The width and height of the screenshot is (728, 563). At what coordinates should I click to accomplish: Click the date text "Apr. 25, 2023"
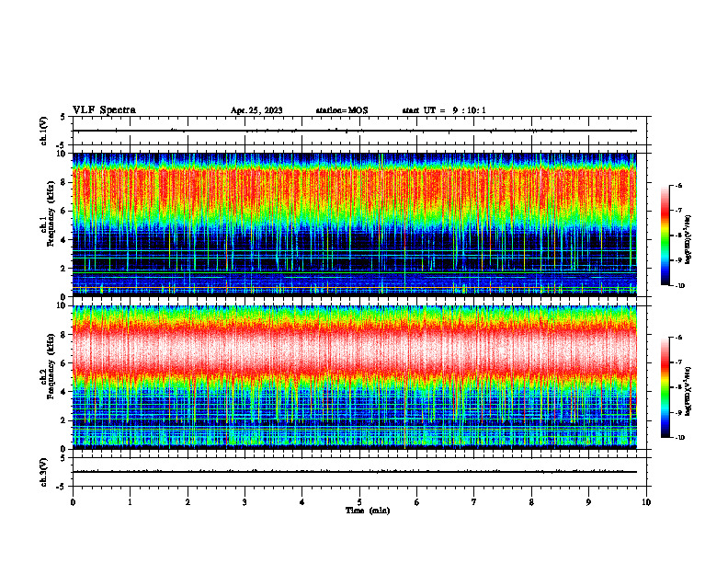(256, 110)
